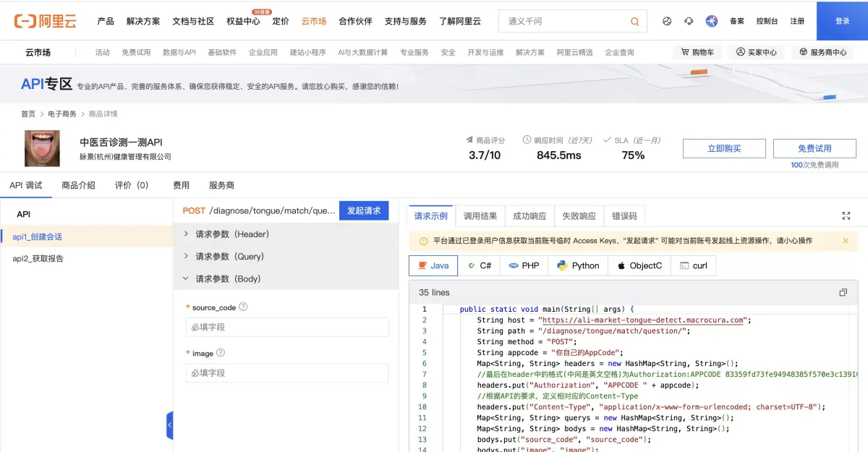This screenshot has height=452, width=868.
Task: Open the 企业查询 category
Action: pos(619,52)
